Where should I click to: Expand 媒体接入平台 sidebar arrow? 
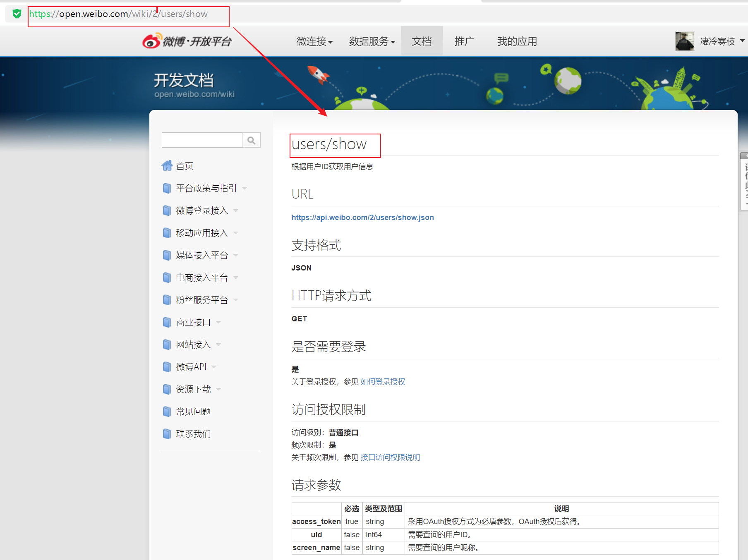(x=236, y=255)
